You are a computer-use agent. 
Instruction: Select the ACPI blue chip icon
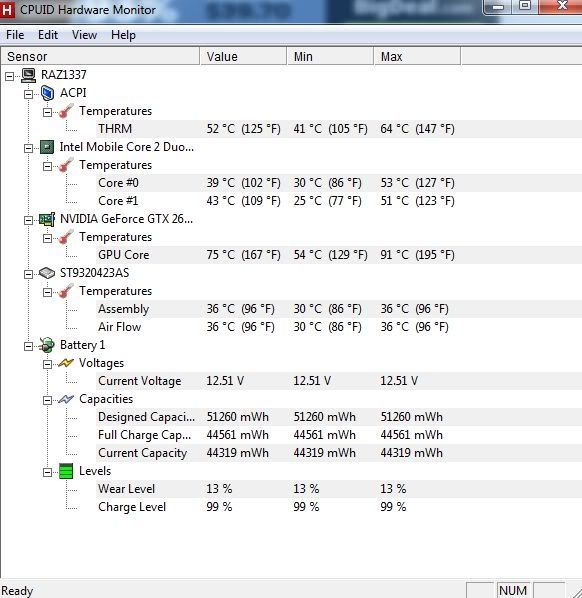[47, 93]
